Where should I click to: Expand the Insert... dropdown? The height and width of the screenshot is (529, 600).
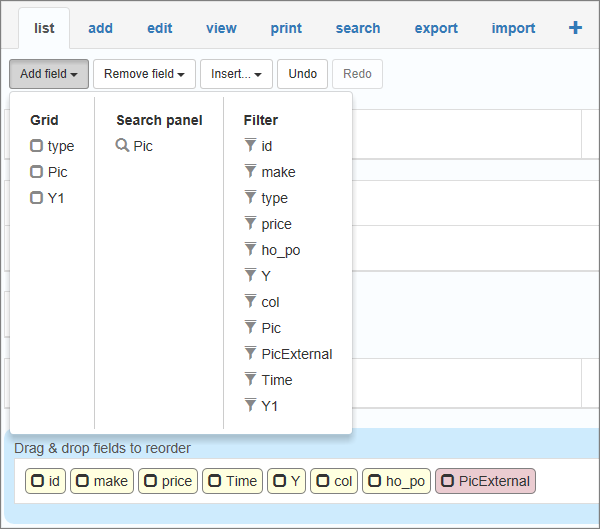[236, 74]
